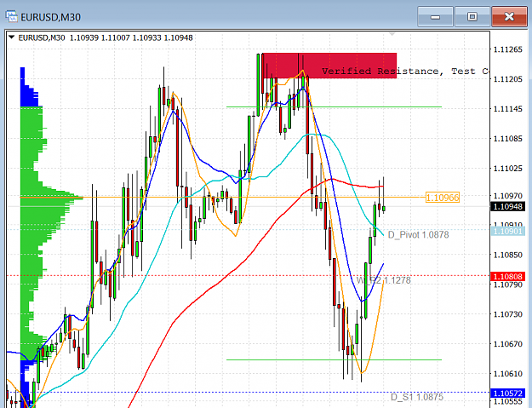Select the D_S1 1.0875 label
Viewport: 532px width, 408px height.
click(417, 397)
